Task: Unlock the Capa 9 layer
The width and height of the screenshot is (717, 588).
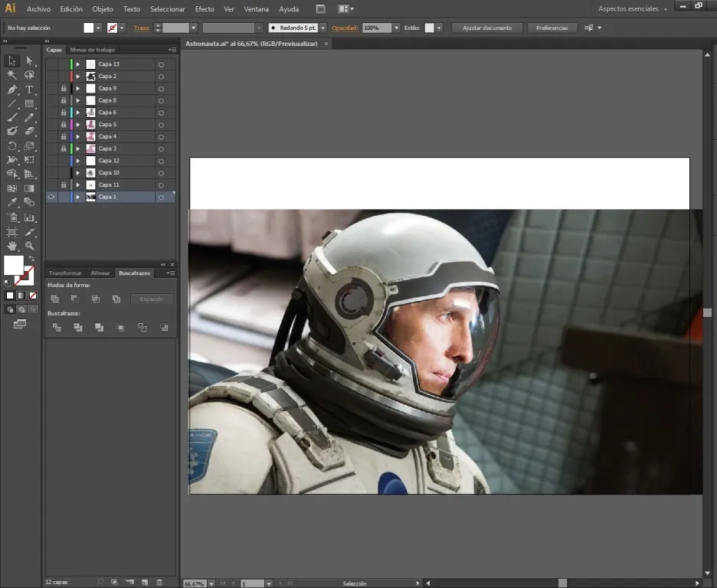Action: pyautogui.click(x=64, y=88)
